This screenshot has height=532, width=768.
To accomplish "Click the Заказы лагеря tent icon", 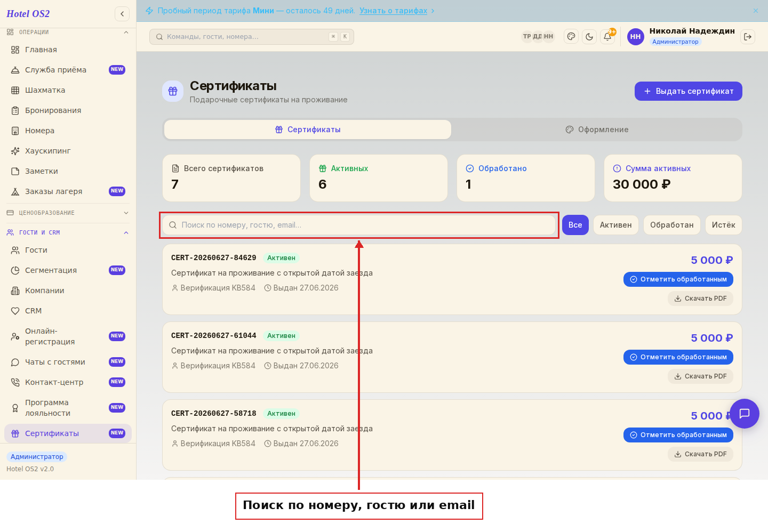I will (15, 191).
